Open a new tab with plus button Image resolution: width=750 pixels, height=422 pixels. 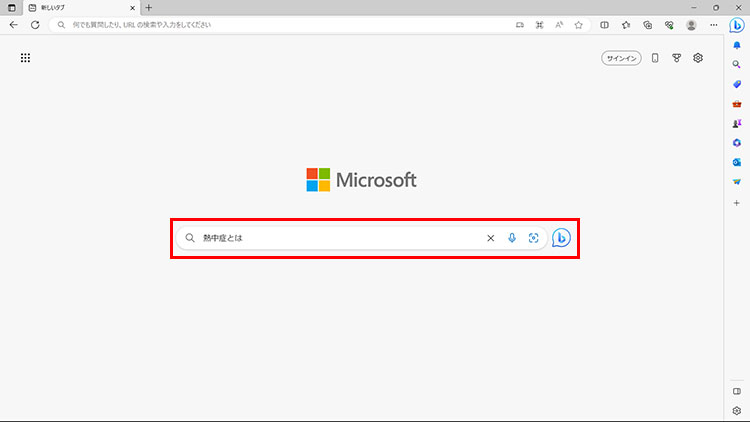(149, 8)
